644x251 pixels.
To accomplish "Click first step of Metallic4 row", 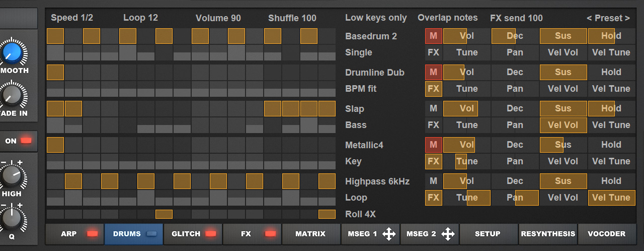I will (x=55, y=145).
